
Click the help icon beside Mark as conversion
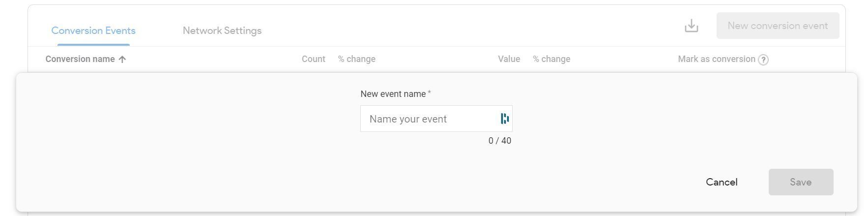point(763,60)
